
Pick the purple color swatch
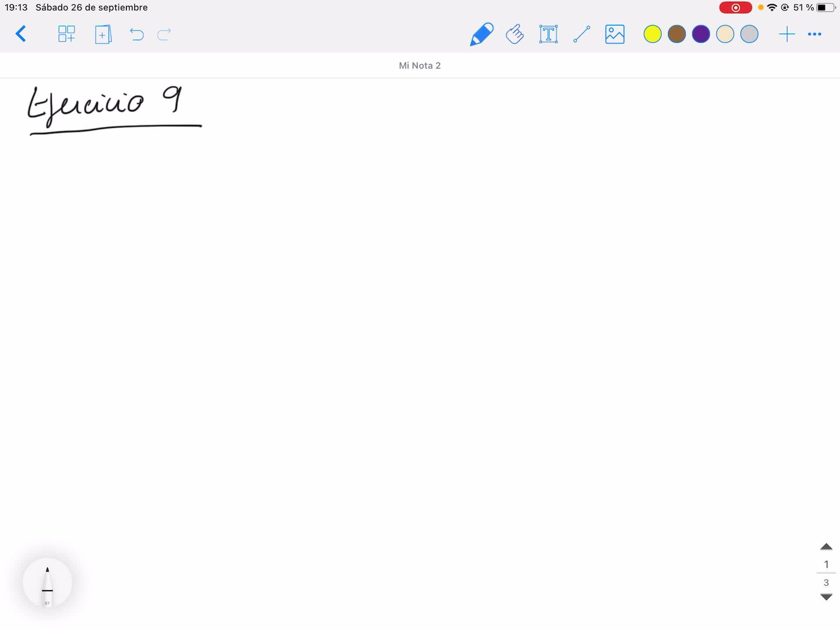click(x=701, y=34)
